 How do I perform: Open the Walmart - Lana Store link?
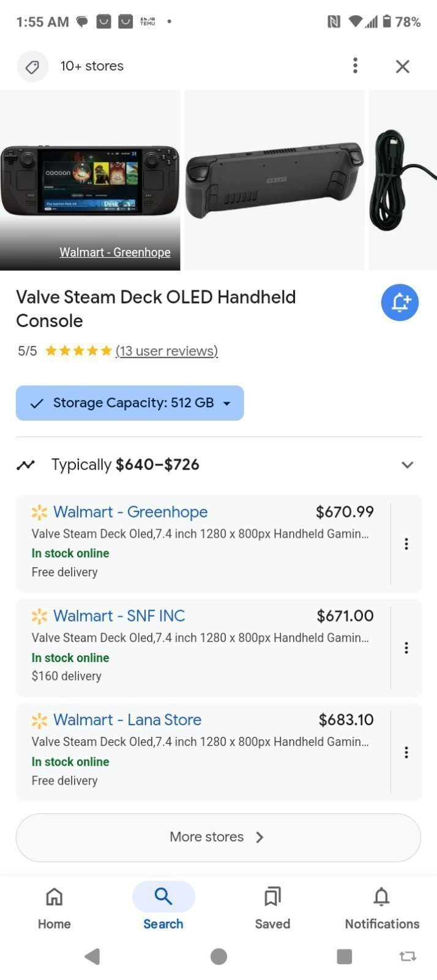click(127, 720)
